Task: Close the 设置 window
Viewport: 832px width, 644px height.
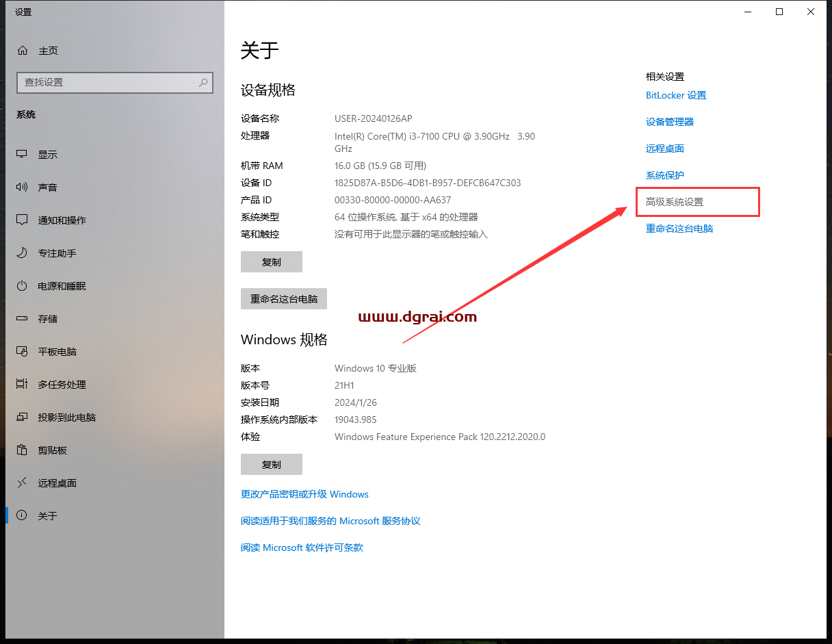Action: pos(811,12)
